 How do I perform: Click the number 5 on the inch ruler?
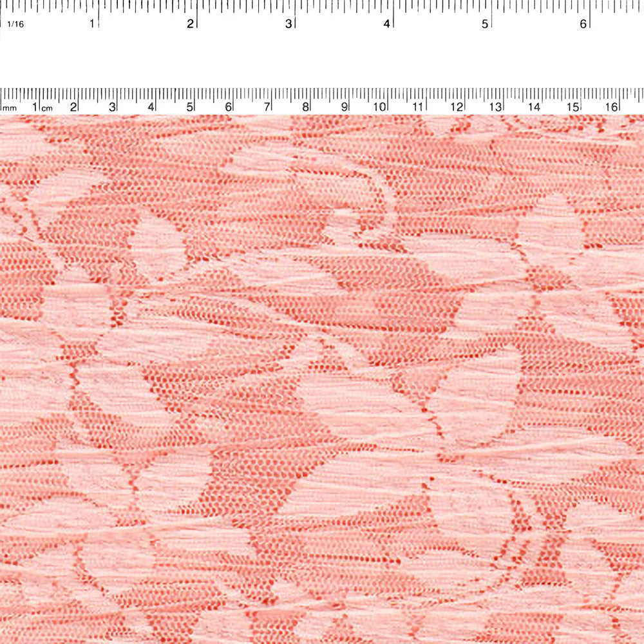(485, 24)
